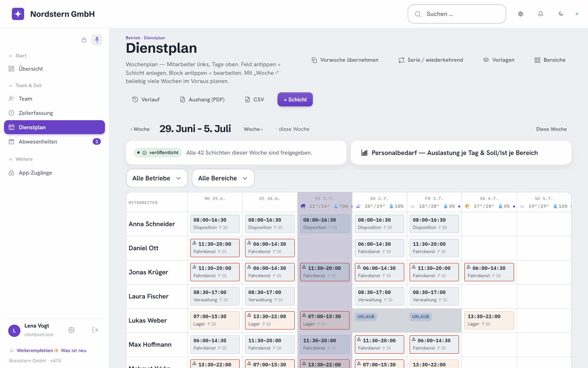This screenshot has height=368, width=588.
Task: Toggle dark mode moon icon
Action: (x=561, y=14)
